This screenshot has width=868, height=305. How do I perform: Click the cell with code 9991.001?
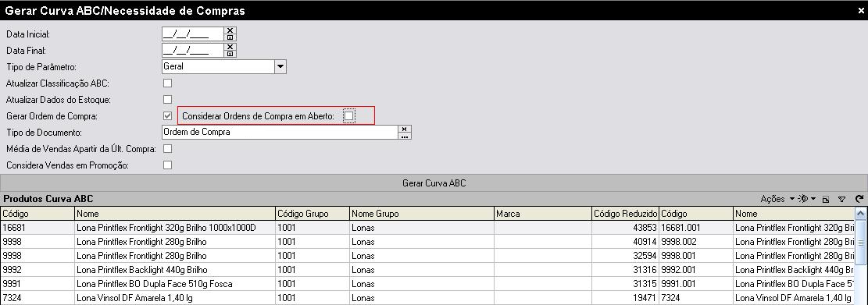pos(696,284)
